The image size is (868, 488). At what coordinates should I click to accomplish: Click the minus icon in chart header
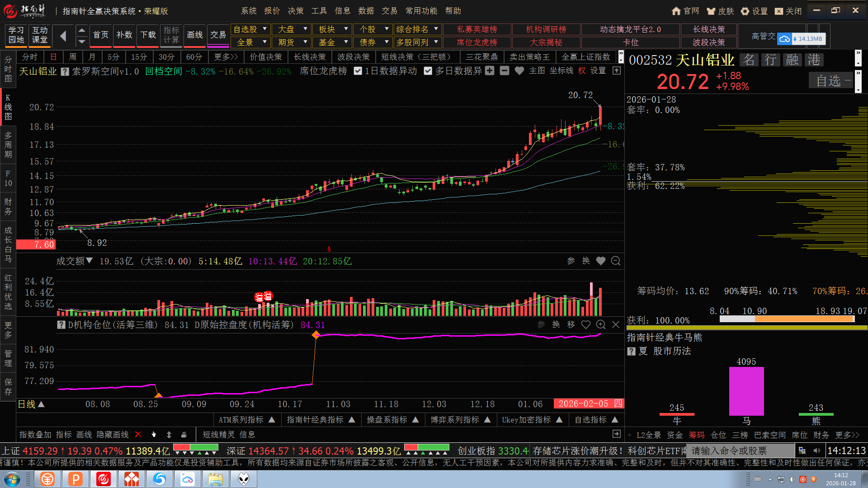point(505,70)
